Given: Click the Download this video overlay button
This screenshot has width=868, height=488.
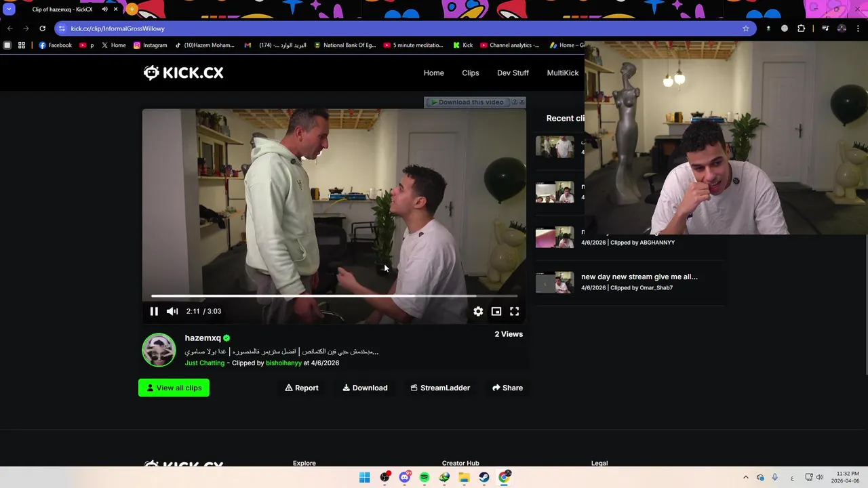Looking at the screenshot, I should (468, 102).
